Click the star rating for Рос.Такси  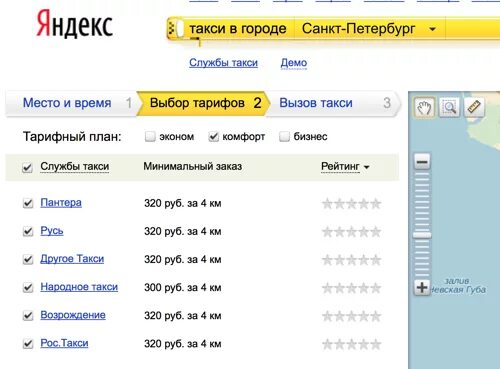[351, 344]
